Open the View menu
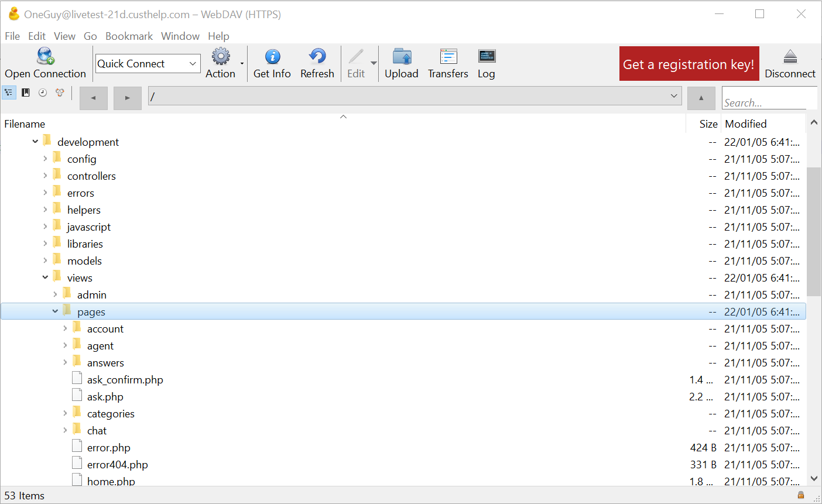This screenshot has width=822, height=504. (x=64, y=36)
